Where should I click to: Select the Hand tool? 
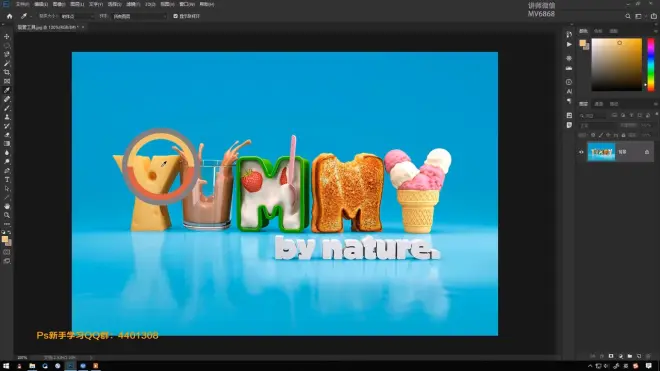click(7, 206)
